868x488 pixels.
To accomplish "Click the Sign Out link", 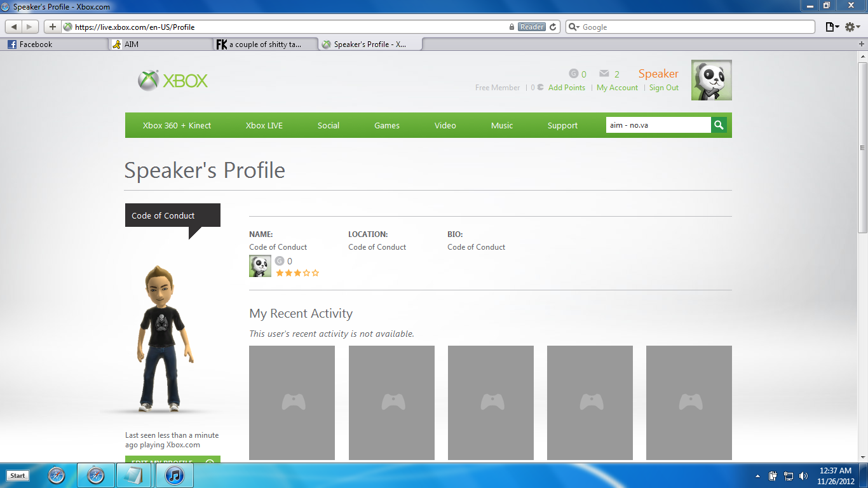I will (664, 88).
